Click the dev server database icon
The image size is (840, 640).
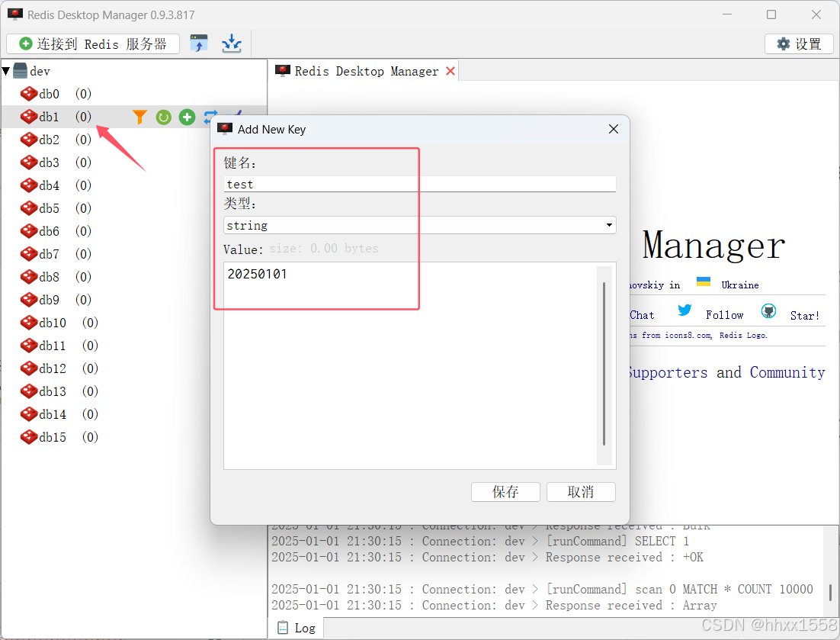click(x=21, y=71)
